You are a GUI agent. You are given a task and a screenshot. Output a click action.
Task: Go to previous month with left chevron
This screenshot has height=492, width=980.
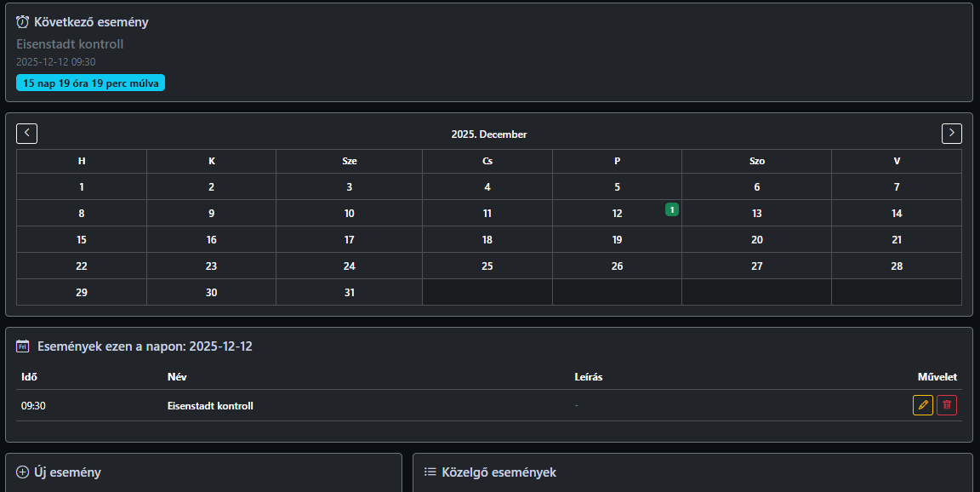pyautogui.click(x=27, y=134)
